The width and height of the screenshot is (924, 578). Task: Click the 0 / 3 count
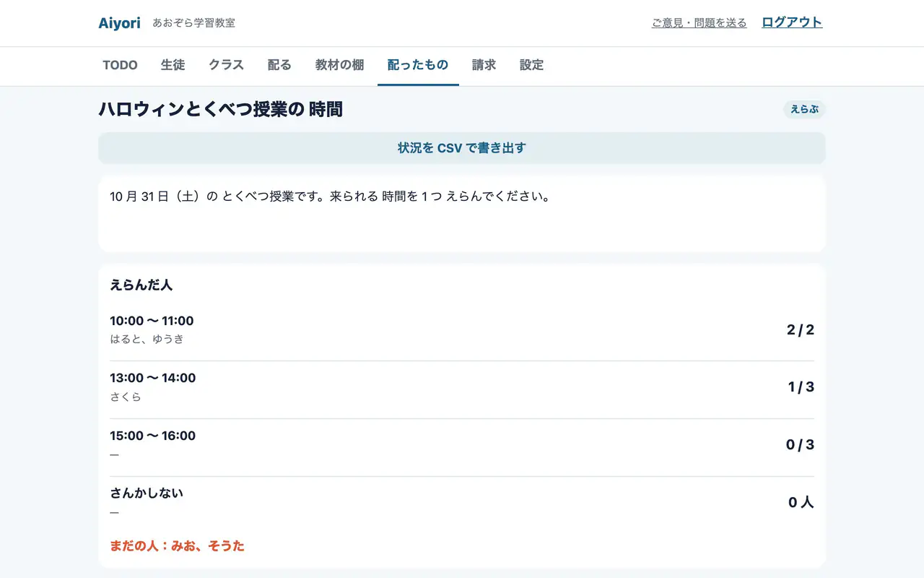[800, 445]
